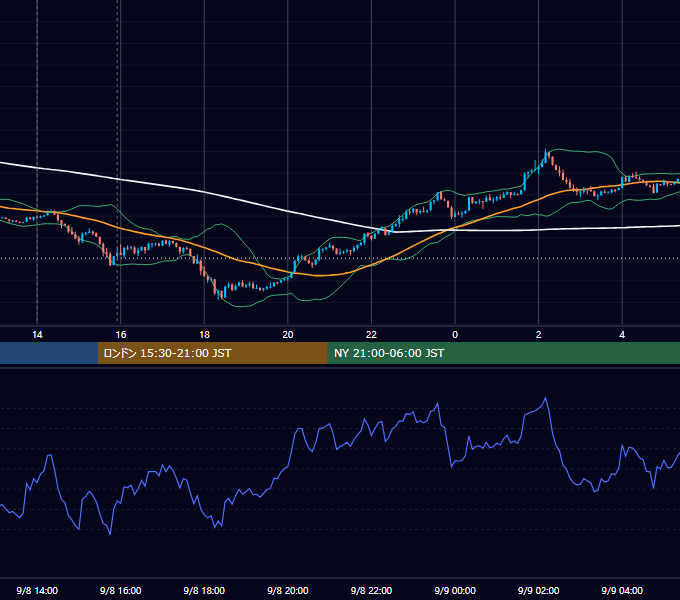Viewport: 680px width, 600px height.
Task: Select the ロンドン 15:30-21:00 JST session bar
Action: 212,353
